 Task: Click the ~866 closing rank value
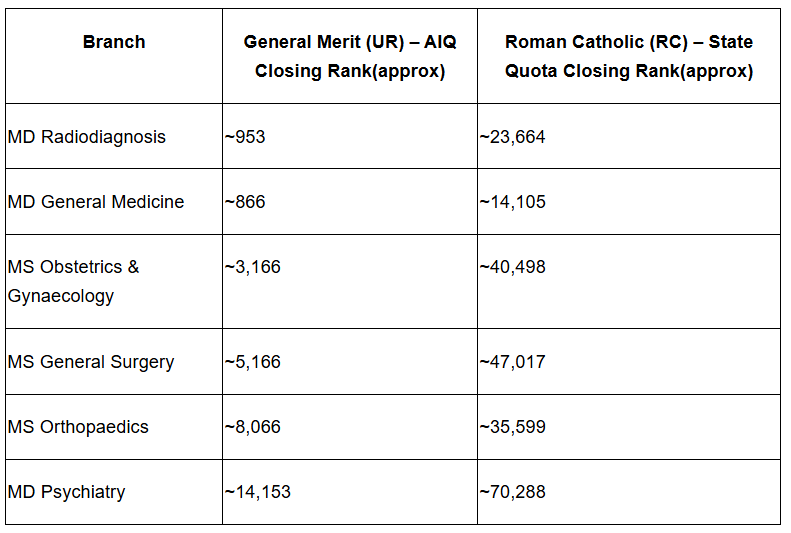pyautogui.click(x=246, y=202)
